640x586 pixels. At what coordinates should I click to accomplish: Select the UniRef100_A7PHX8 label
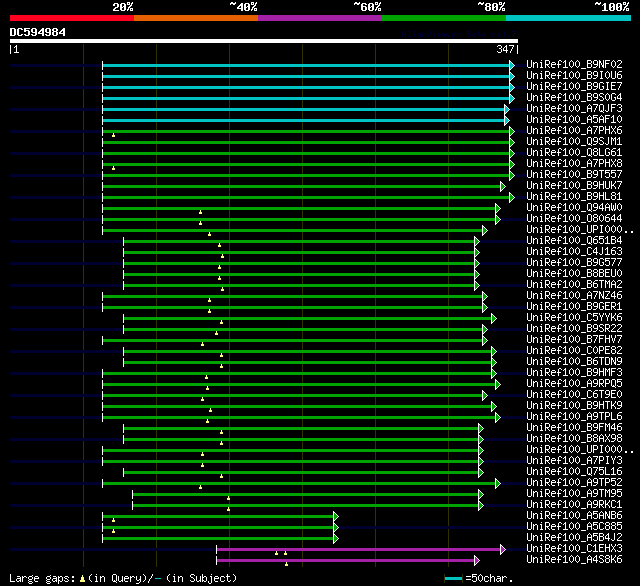574,164
